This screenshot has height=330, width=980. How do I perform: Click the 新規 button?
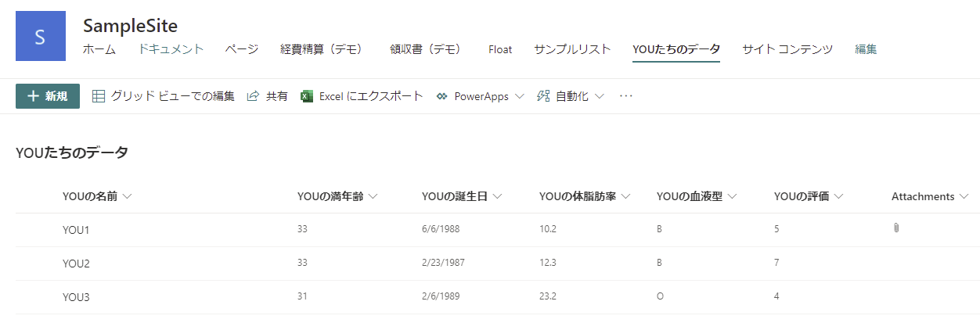click(x=48, y=96)
